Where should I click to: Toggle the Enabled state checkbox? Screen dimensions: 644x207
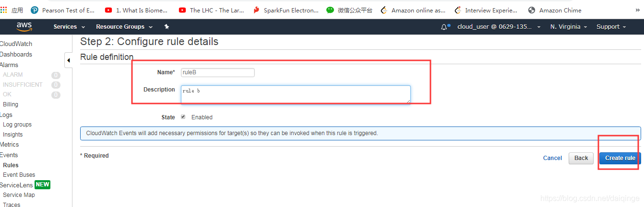[183, 117]
